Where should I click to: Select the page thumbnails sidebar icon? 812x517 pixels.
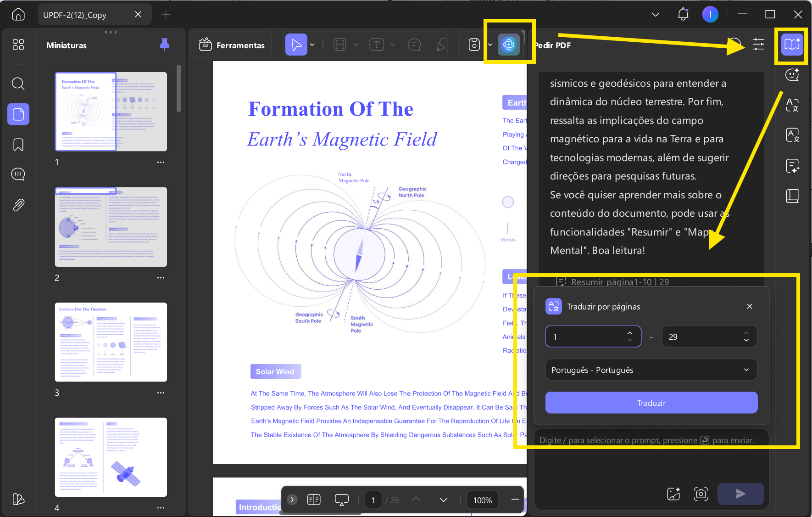pyautogui.click(x=18, y=114)
